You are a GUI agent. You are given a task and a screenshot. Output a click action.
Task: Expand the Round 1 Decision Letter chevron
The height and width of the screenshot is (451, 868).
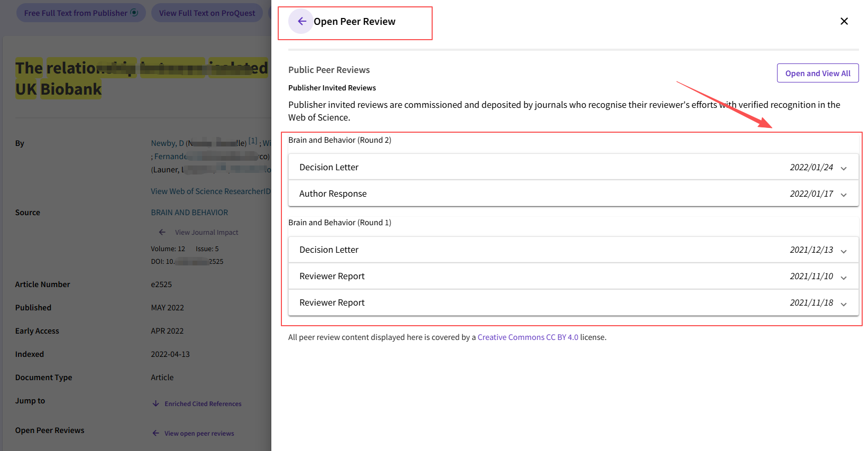click(x=844, y=251)
